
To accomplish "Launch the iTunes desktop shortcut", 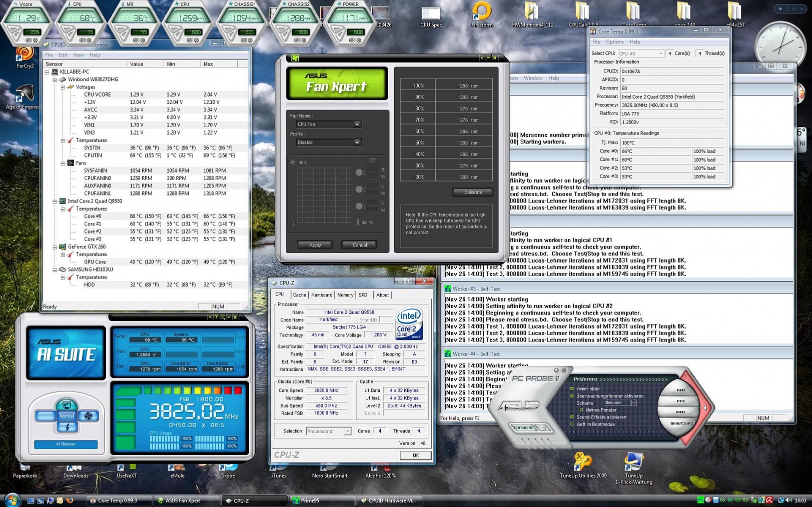I will tap(279, 471).
